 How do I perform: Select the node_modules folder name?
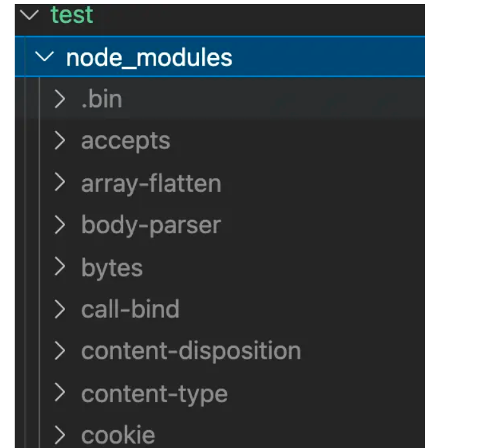pyautogui.click(x=149, y=58)
